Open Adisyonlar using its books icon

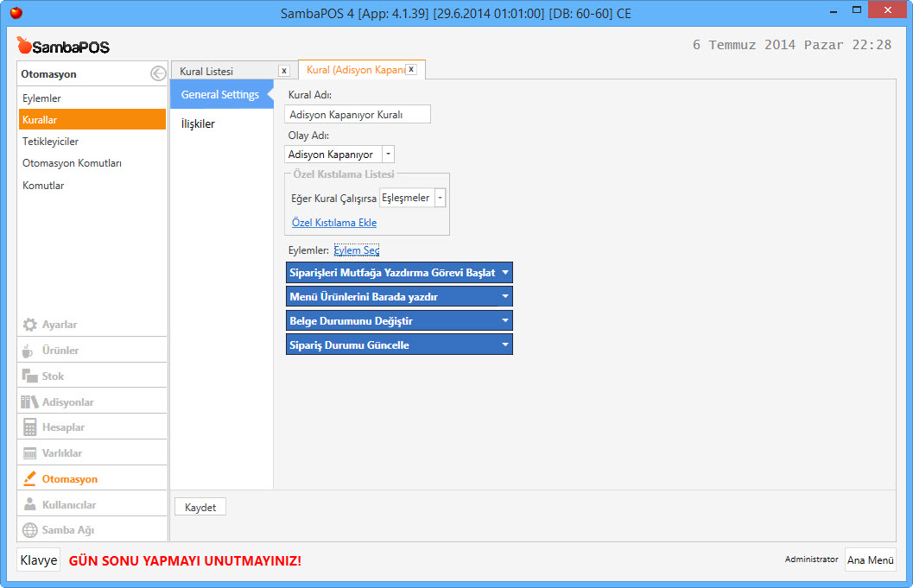(x=29, y=402)
